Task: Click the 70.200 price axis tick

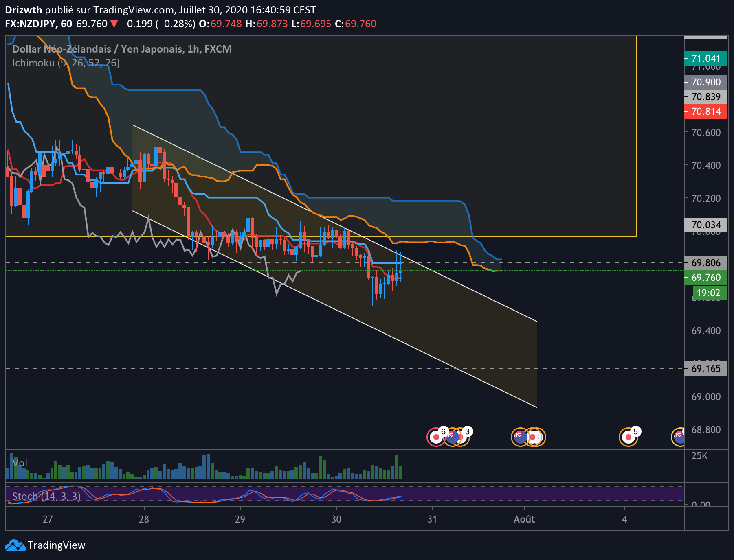Action: (x=706, y=199)
